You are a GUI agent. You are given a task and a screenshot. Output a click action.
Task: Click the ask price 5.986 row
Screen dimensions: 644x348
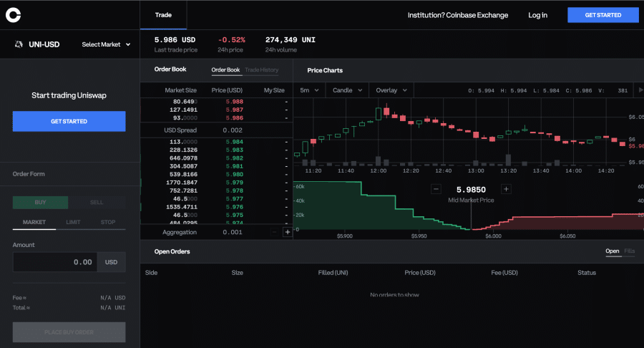216,118
